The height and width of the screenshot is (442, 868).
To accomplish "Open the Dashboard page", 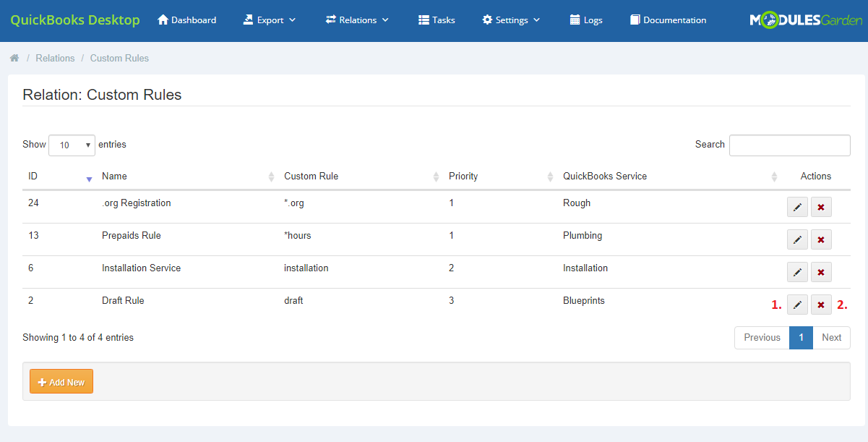I will point(186,20).
